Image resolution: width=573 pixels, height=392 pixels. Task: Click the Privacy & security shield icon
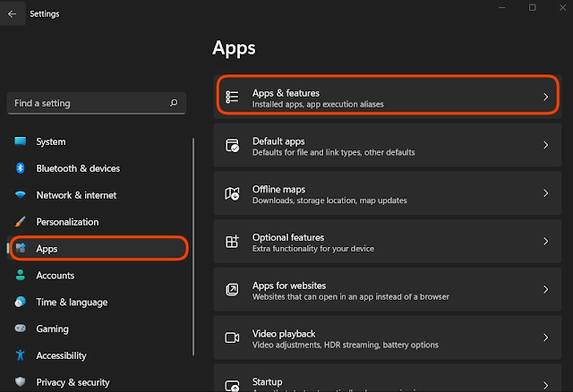[x=20, y=382]
